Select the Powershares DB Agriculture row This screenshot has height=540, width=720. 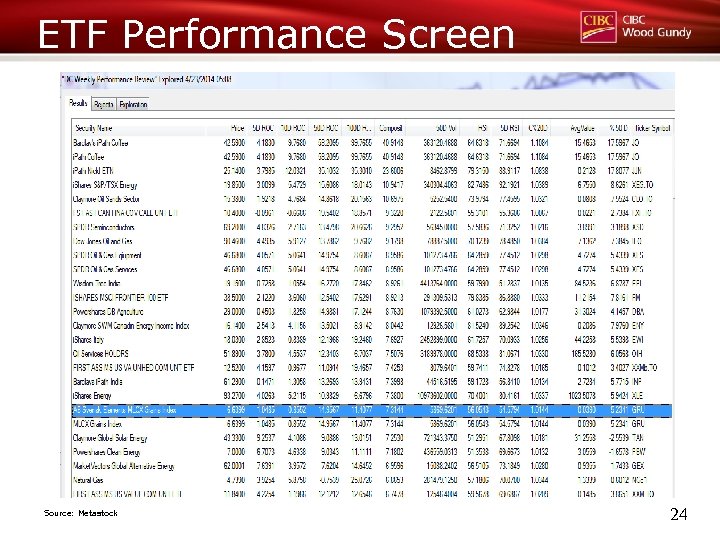[x=372, y=312]
